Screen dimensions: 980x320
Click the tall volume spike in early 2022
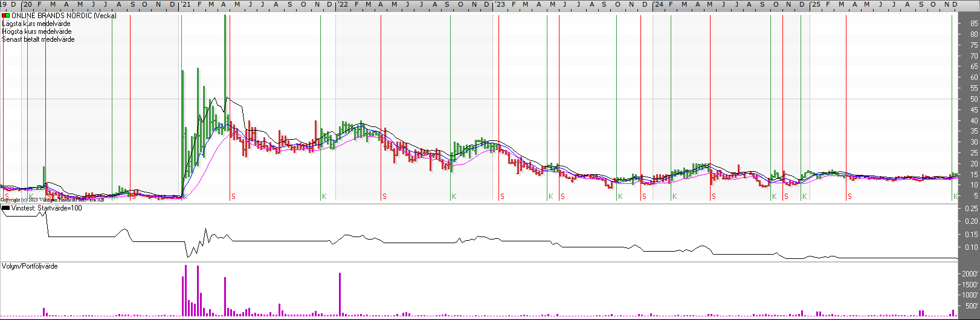pyautogui.click(x=340, y=293)
